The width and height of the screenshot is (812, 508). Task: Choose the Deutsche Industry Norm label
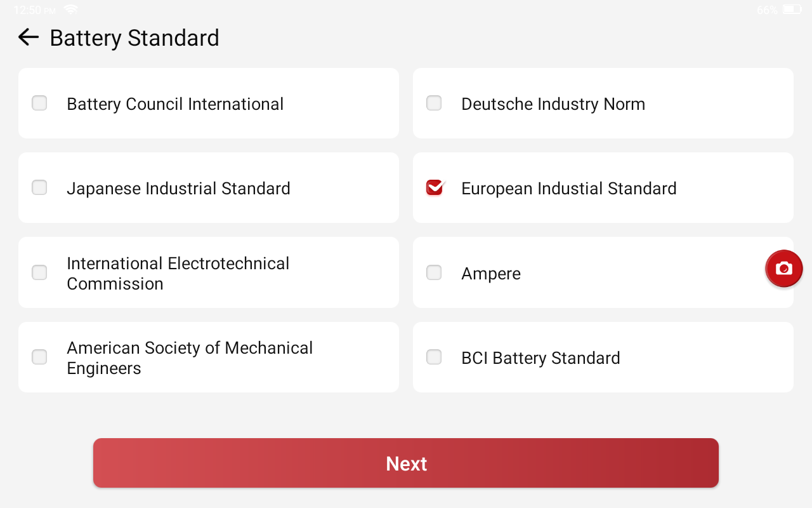tap(553, 104)
